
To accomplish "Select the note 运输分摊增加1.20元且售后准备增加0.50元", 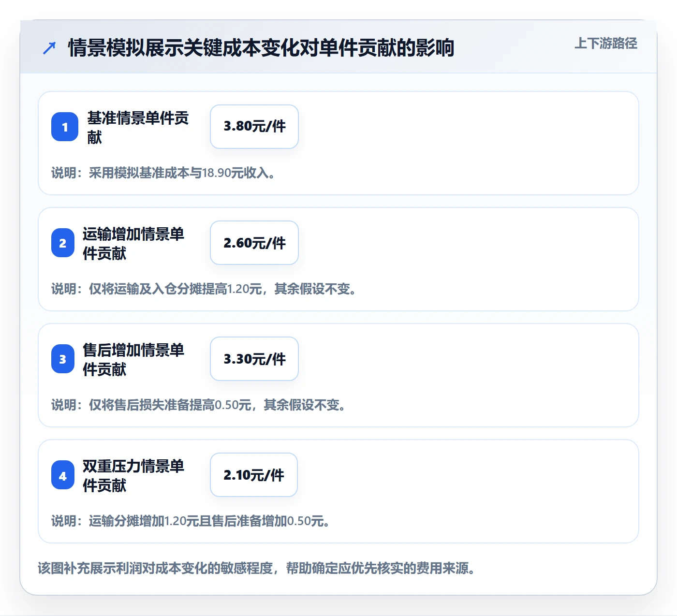I will 191,521.
